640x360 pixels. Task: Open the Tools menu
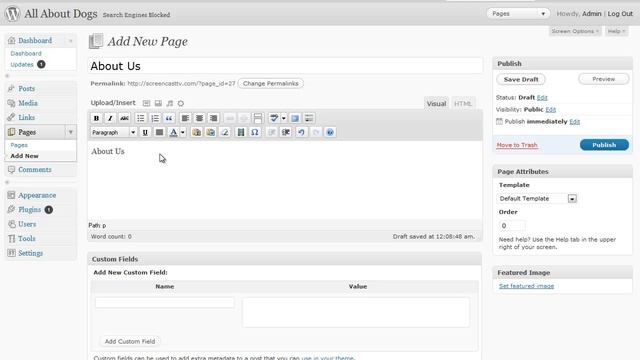pos(27,239)
